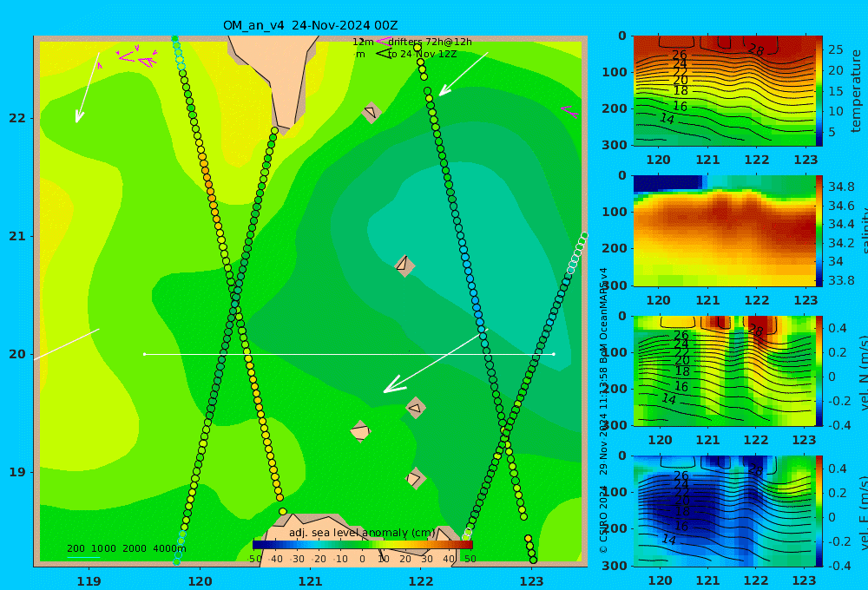The width and height of the screenshot is (868, 590).
Task: Click the "33.8" tick on the salinity colorbar
Action: [x=840, y=280]
